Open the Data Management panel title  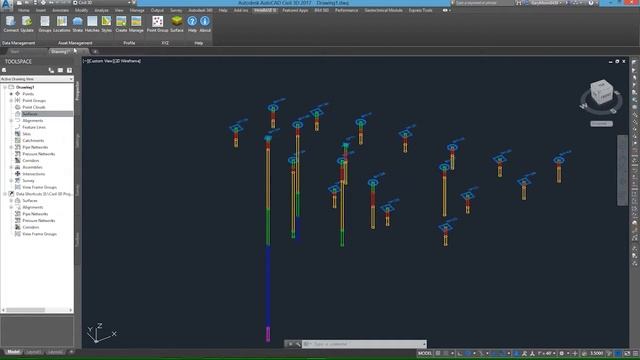click(18, 43)
